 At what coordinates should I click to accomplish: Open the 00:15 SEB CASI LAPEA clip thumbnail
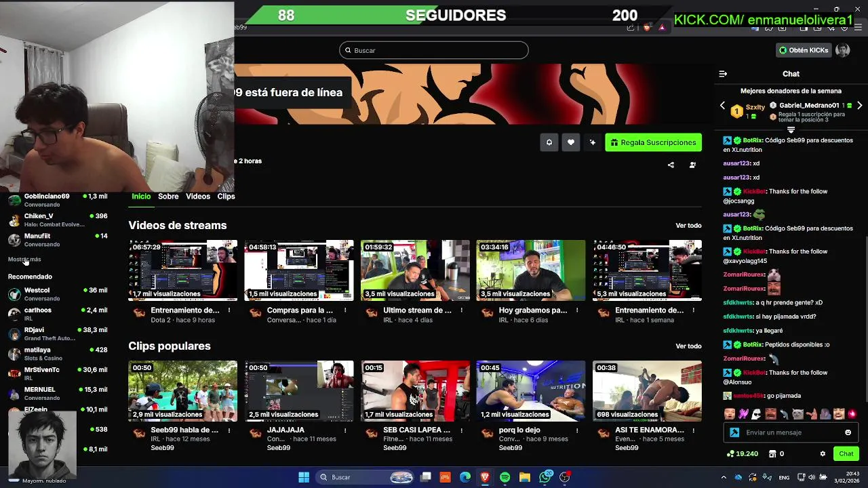pos(415,390)
